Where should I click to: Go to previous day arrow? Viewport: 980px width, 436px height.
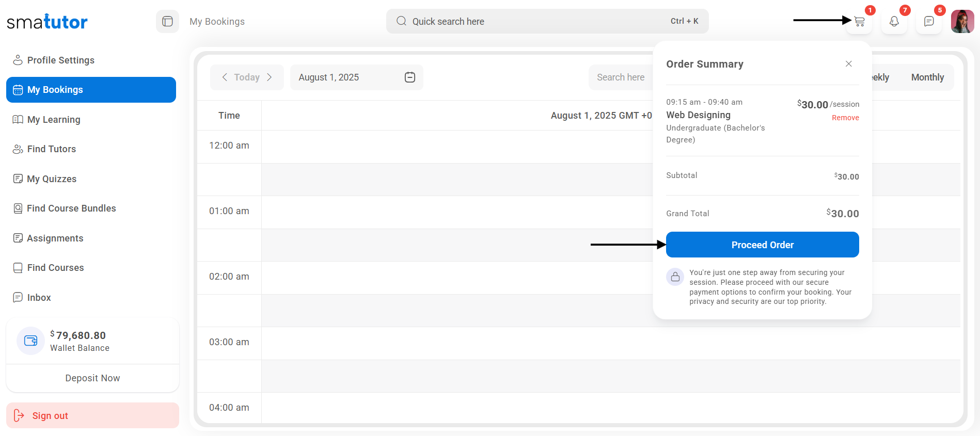click(225, 77)
